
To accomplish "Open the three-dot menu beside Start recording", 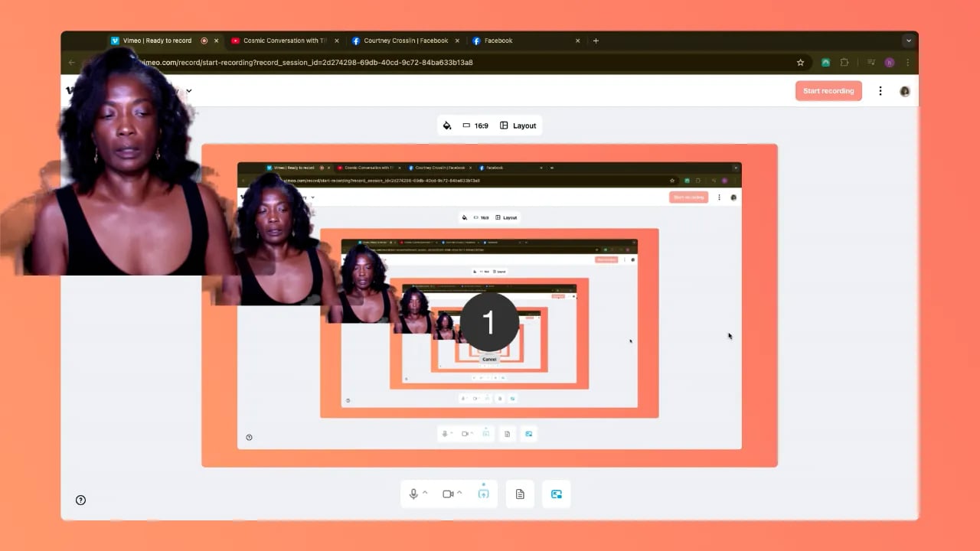I will [880, 91].
